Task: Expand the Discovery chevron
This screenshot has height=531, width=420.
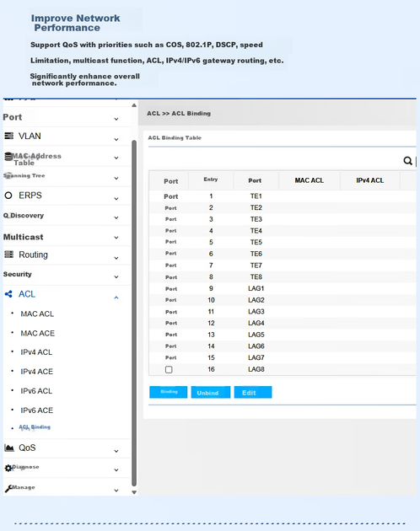Action: pyautogui.click(x=116, y=217)
